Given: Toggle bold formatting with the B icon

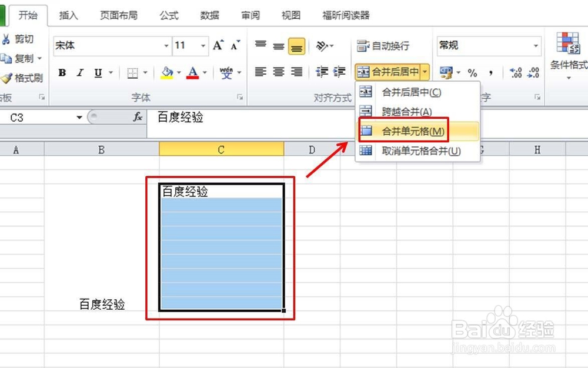Looking at the screenshot, I should (62, 73).
